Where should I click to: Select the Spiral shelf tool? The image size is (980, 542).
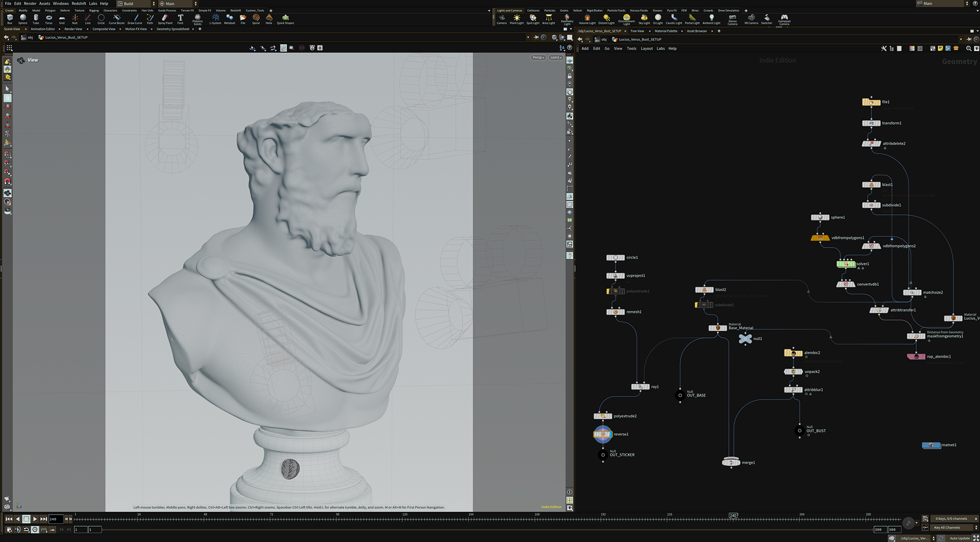coord(256,19)
